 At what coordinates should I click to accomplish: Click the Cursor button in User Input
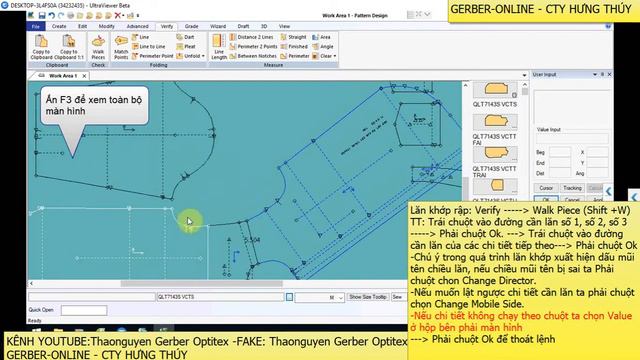(546, 188)
